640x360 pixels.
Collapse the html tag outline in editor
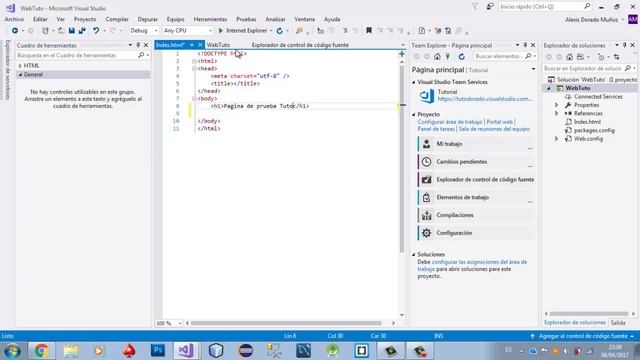194,61
